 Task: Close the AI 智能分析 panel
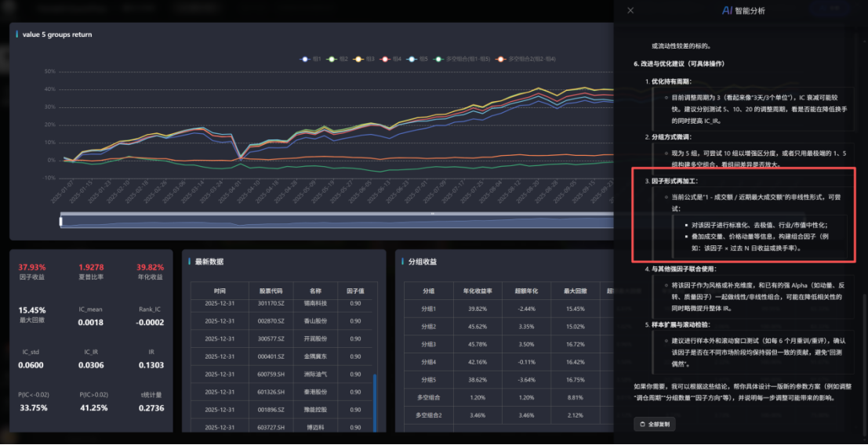click(630, 11)
